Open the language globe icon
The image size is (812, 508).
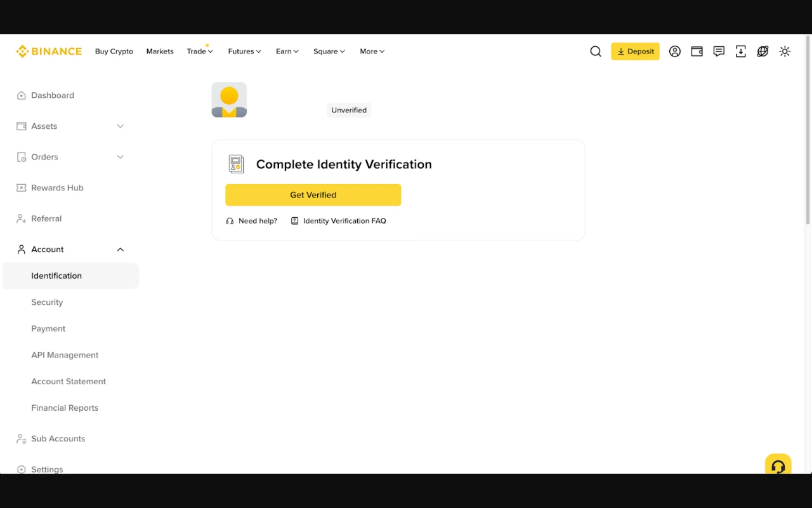tap(763, 51)
